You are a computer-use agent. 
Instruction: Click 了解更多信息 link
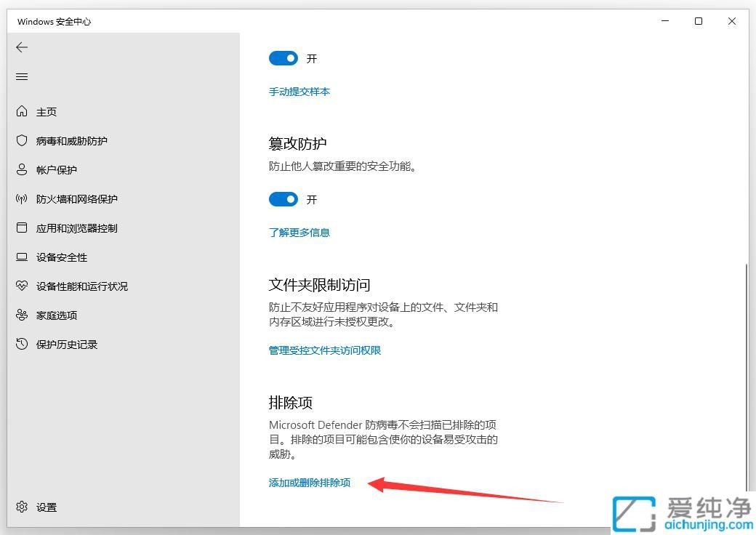299,232
